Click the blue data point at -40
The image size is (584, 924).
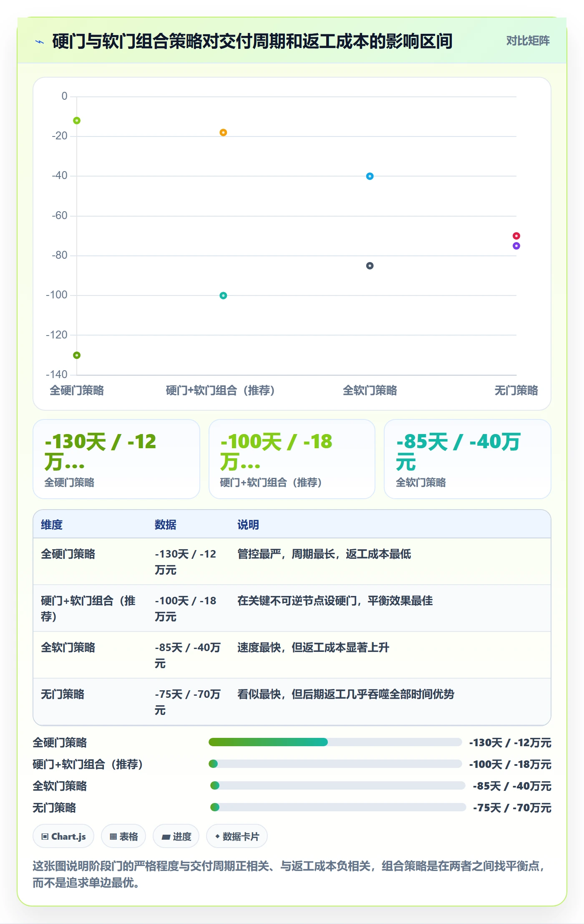(370, 176)
